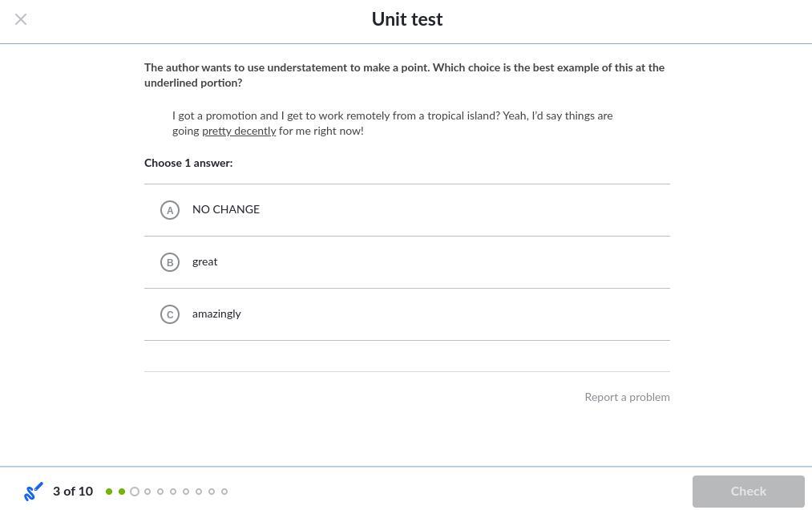Screen dimensions: 812x510
Task: Click the first green progress dot
Action: click(109, 492)
